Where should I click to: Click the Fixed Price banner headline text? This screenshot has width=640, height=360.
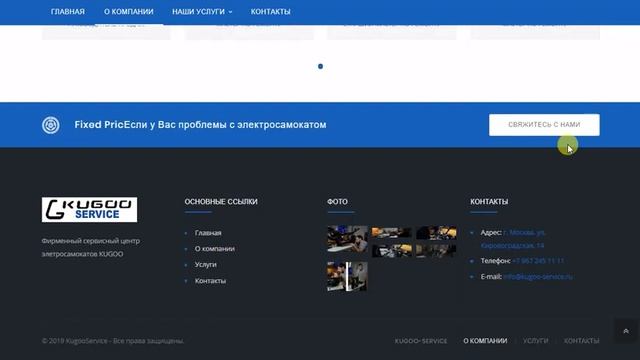tap(200, 125)
